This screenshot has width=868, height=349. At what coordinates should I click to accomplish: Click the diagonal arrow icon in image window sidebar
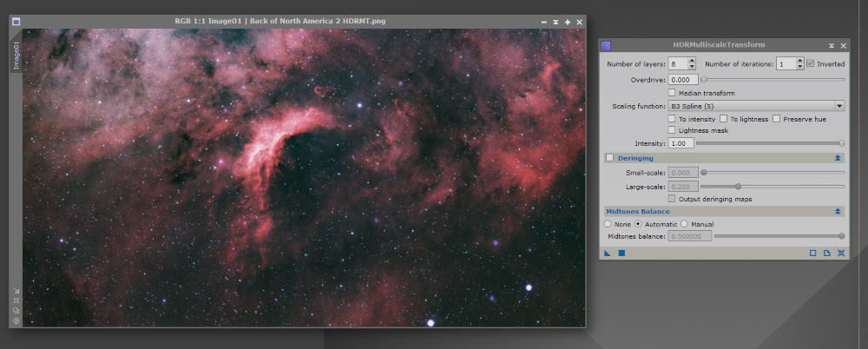tap(16, 291)
